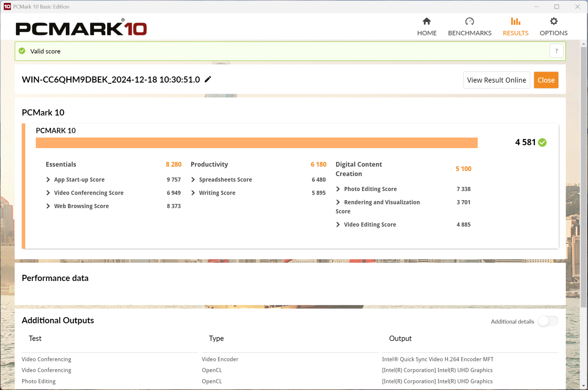The width and height of the screenshot is (588, 390).
Task: Expand Video Conferencing Score
Action: pyautogui.click(x=48, y=193)
